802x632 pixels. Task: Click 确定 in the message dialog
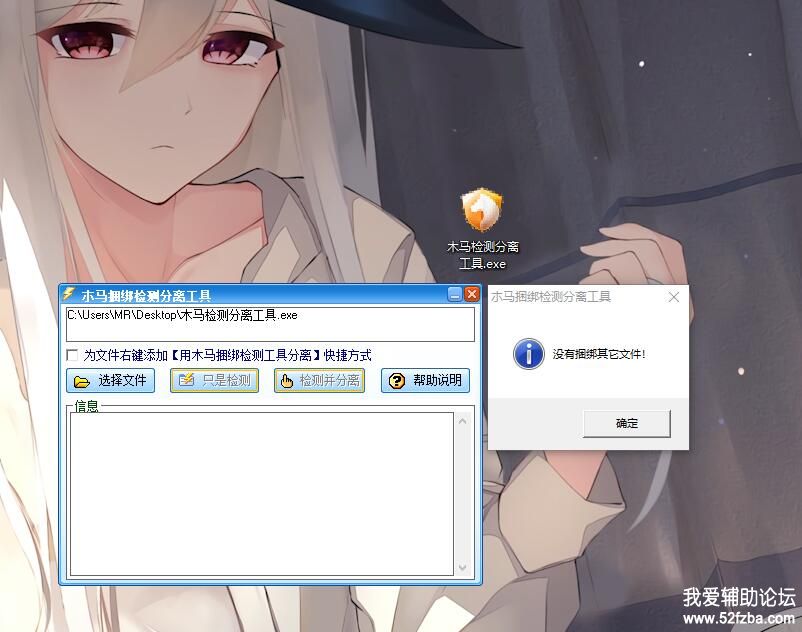click(x=627, y=423)
